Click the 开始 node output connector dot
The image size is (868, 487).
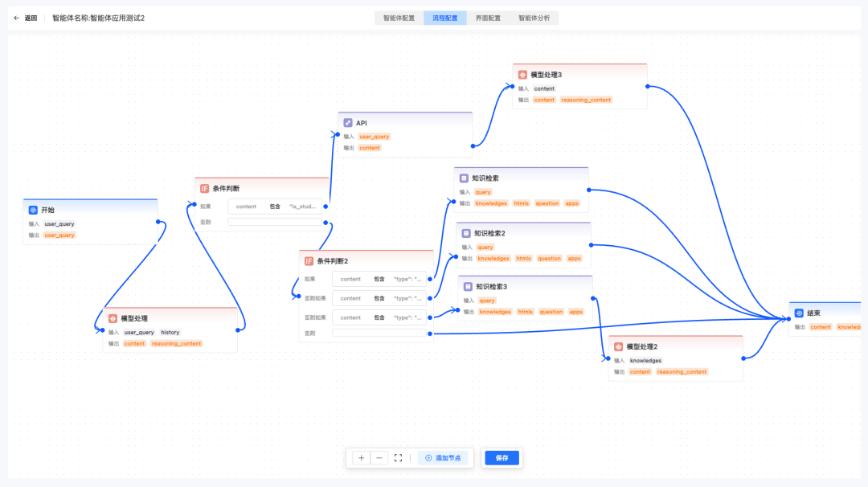[x=159, y=223]
